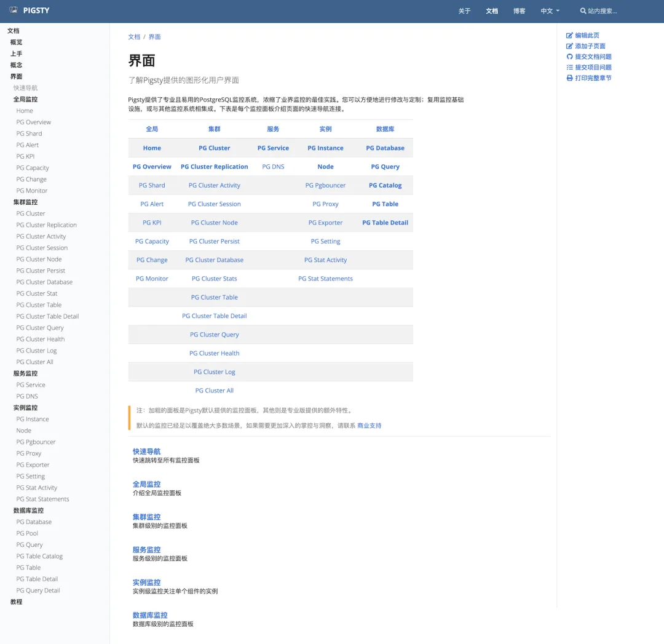Click the 界面 breadcrumb link
Screen dimensions: 664x644
(x=154, y=37)
